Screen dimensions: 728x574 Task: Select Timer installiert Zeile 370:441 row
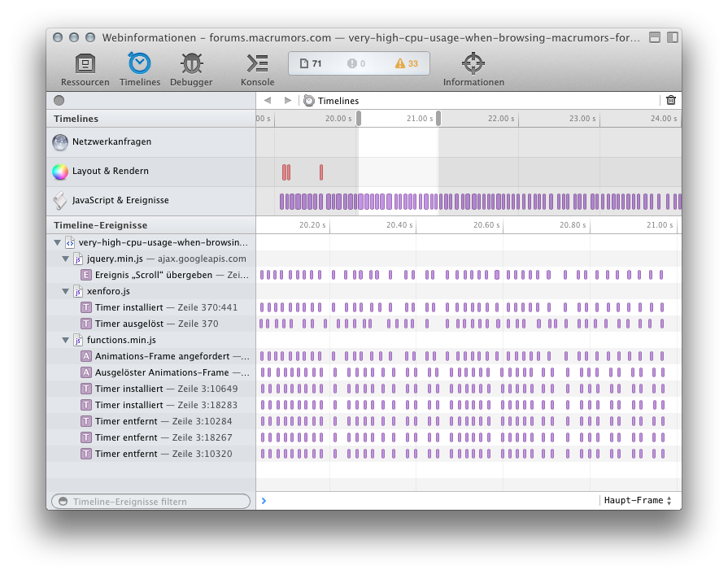coord(151,307)
